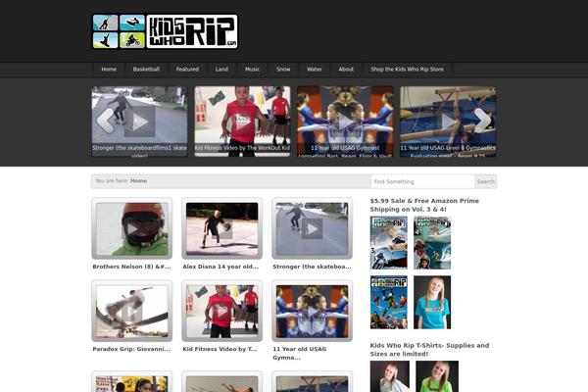Click 11 Year old USAG Gymna... title
The image size is (588, 392).
[x=300, y=353]
